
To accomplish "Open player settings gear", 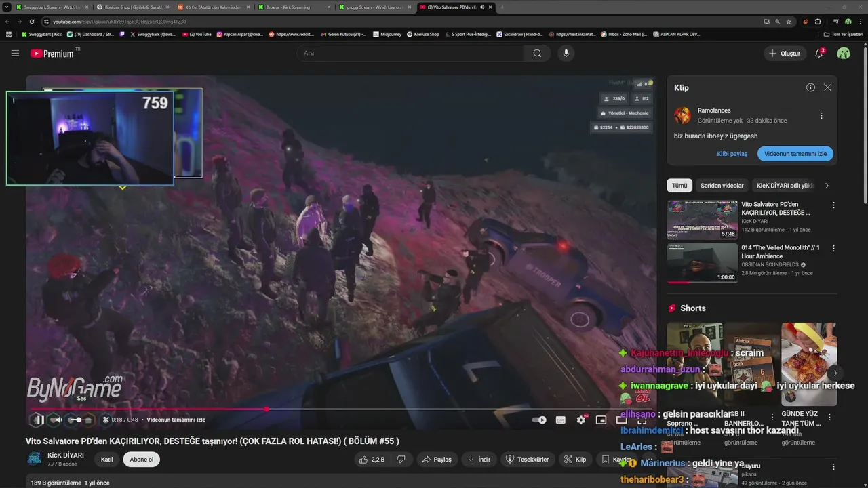I will pyautogui.click(x=581, y=420).
